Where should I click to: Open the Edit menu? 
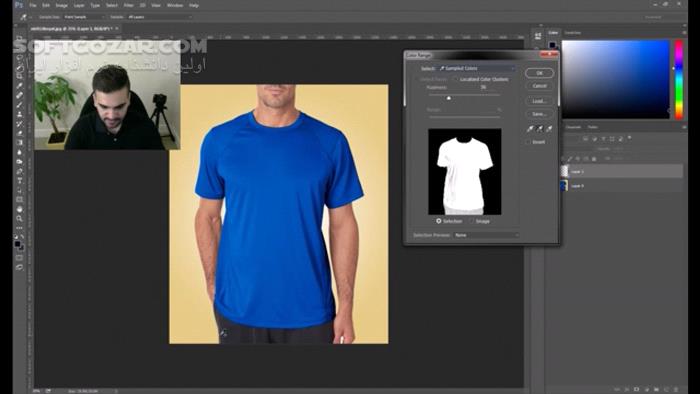click(x=46, y=5)
